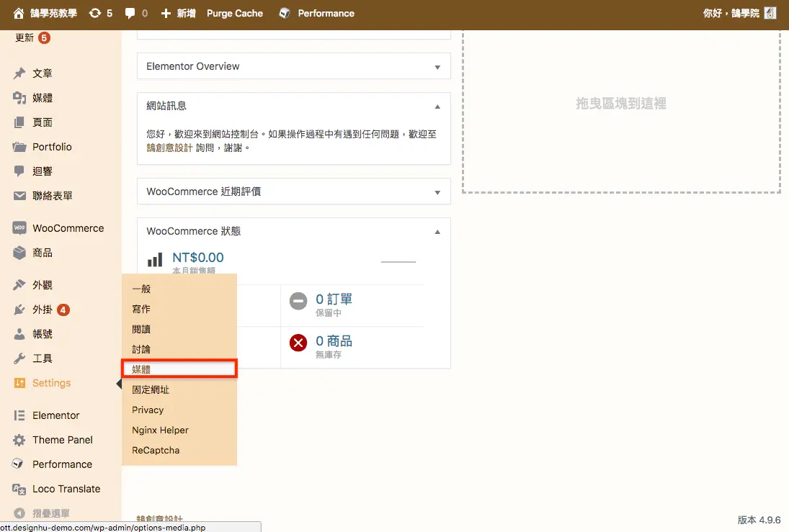
Task: Click the envelope icon beside 聯絡表單
Action: point(19,196)
